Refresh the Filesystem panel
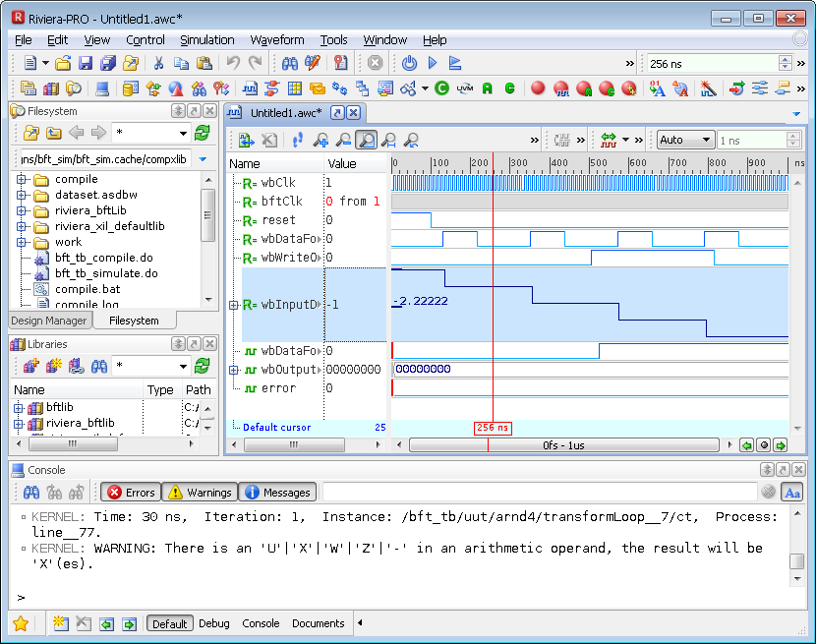 click(x=202, y=134)
